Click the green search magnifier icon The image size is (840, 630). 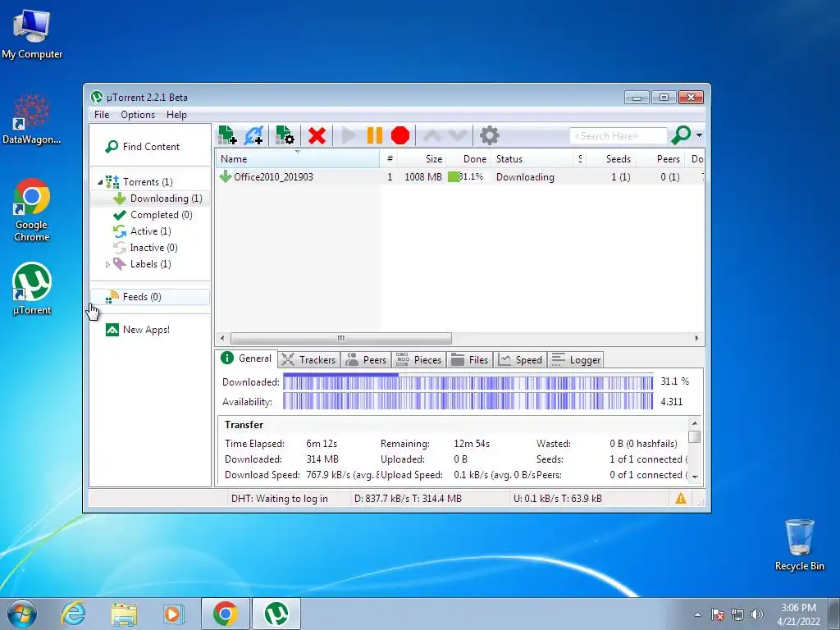click(681, 135)
